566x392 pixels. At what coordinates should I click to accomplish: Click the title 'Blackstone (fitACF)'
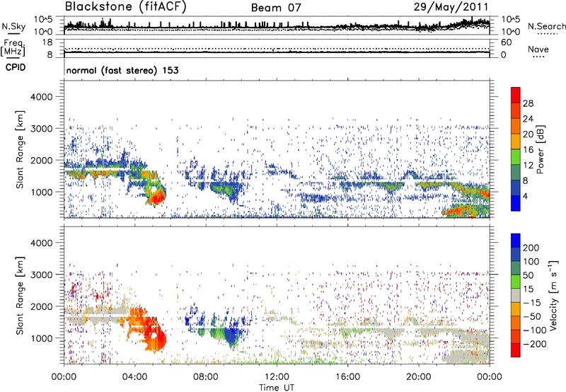tap(126, 7)
